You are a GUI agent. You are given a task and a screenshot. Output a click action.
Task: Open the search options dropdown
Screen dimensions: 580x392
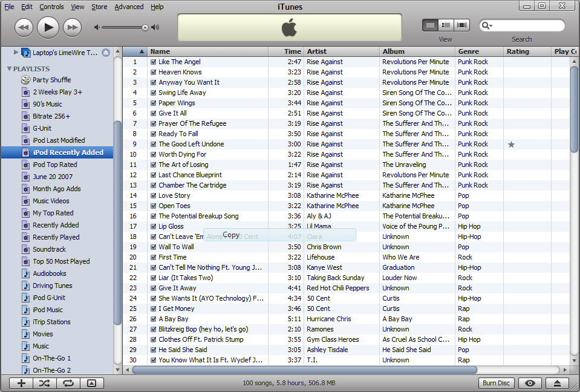click(x=487, y=25)
